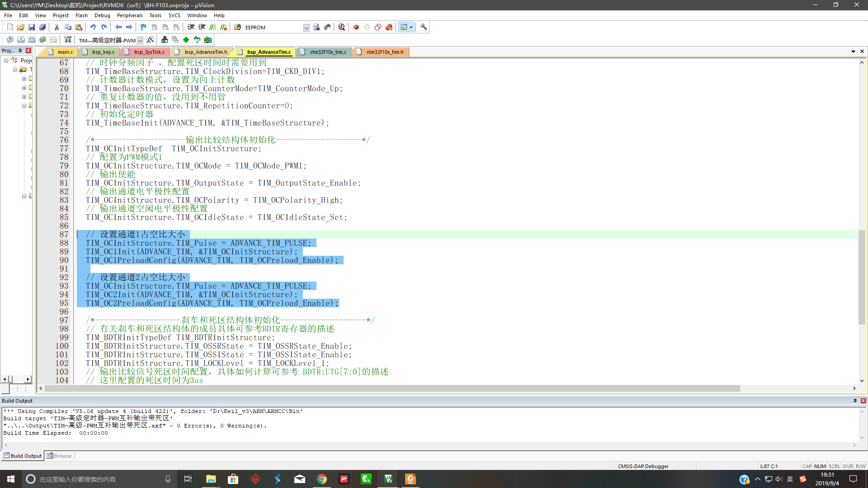The image size is (868, 488).
Task: Open the Peripherals menu
Action: tap(130, 15)
